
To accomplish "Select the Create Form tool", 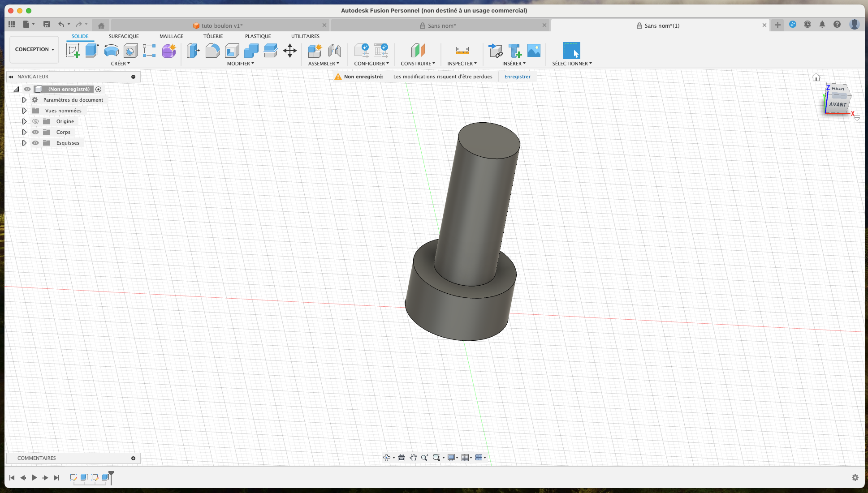I will coord(169,51).
